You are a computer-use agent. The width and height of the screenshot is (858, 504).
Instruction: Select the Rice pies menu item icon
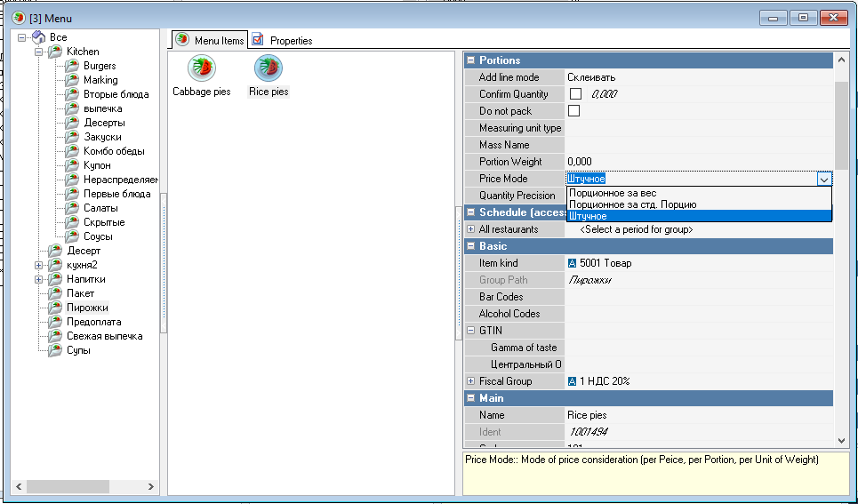269,68
